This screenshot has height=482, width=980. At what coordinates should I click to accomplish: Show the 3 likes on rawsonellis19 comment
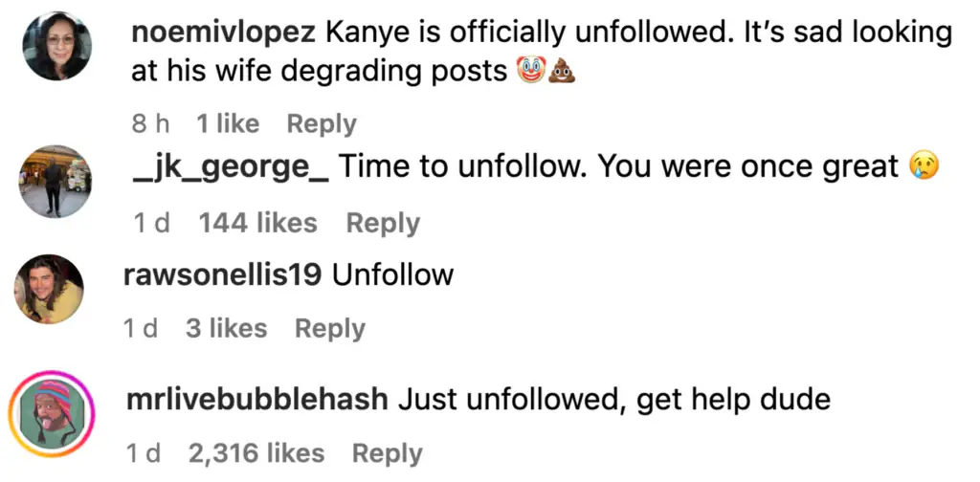click(x=226, y=328)
